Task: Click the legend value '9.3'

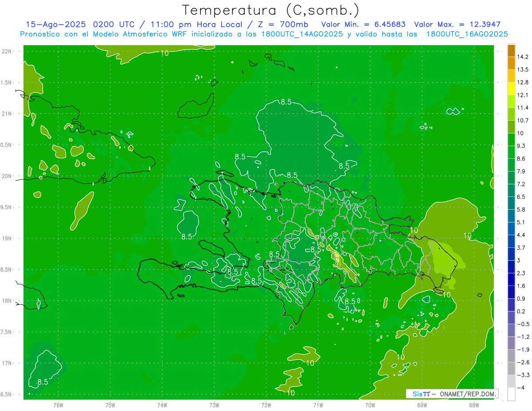Action: pos(522,146)
